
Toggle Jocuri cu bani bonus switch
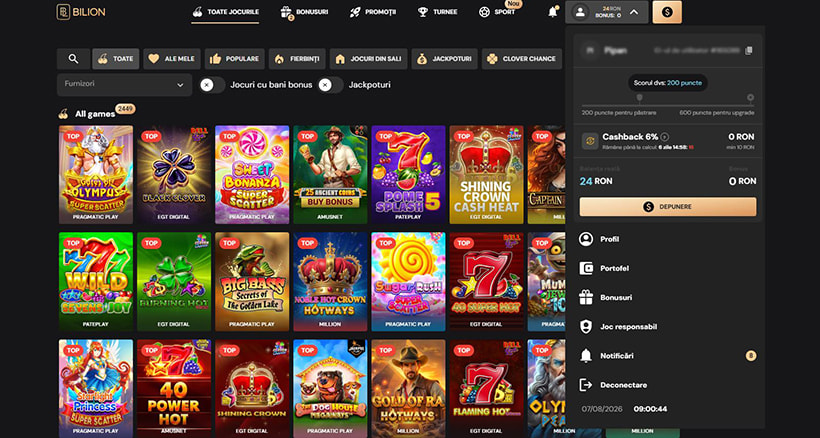(212, 85)
